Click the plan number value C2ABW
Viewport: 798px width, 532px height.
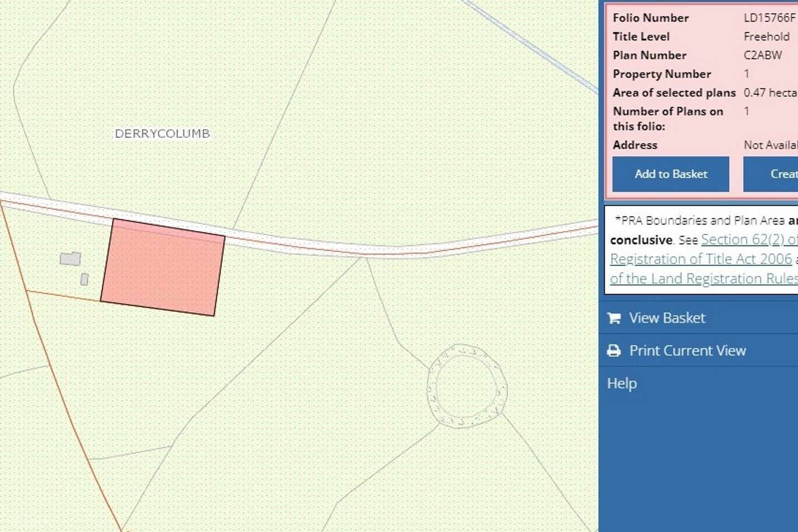[x=763, y=55]
